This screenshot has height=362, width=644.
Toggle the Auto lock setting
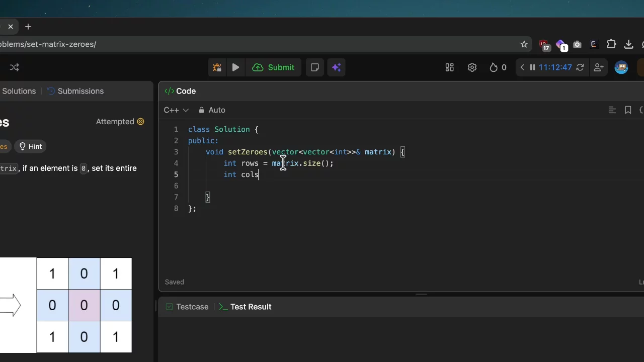click(x=212, y=110)
